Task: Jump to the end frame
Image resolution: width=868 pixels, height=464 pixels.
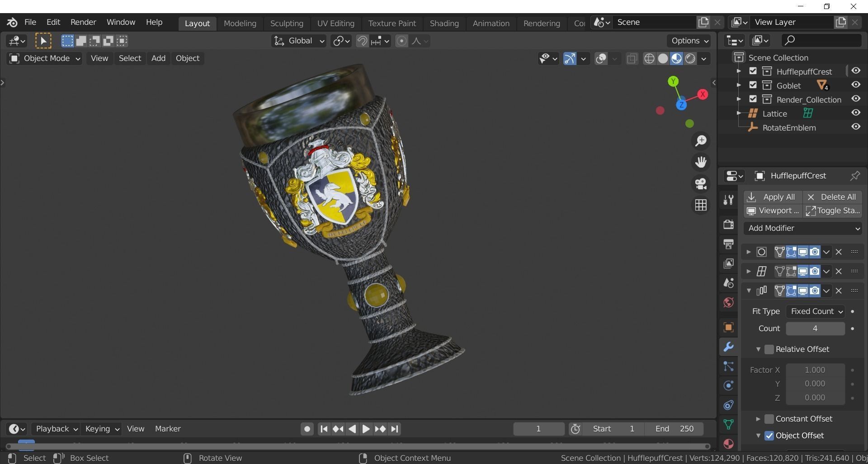Action: tap(395, 429)
